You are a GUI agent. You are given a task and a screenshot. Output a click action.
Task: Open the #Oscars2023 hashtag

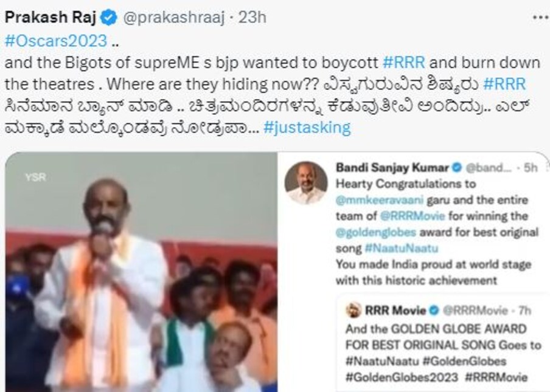[56, 41]
